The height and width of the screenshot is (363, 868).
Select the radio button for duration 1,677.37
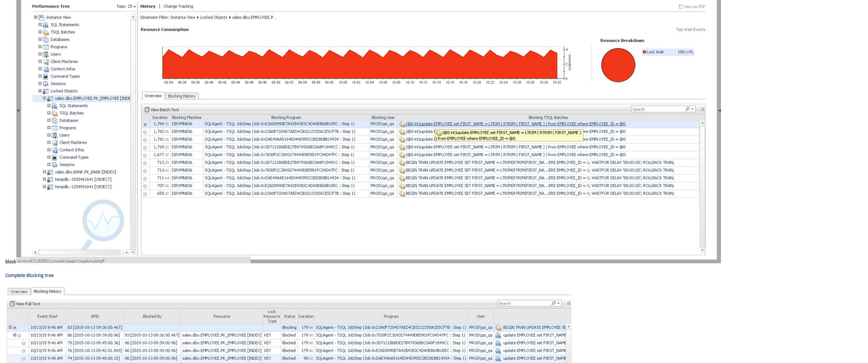click(x=145, y=155)
